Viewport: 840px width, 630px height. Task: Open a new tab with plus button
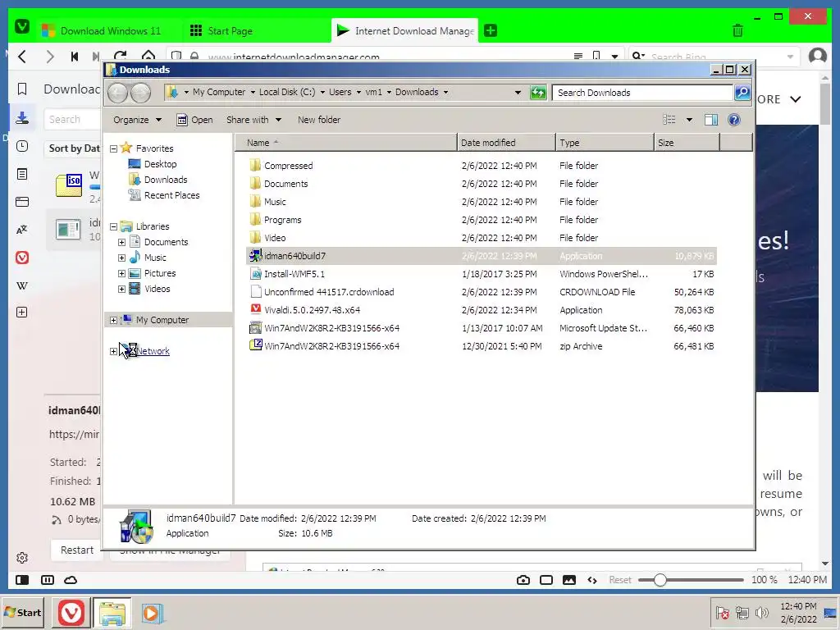point(491,30)
